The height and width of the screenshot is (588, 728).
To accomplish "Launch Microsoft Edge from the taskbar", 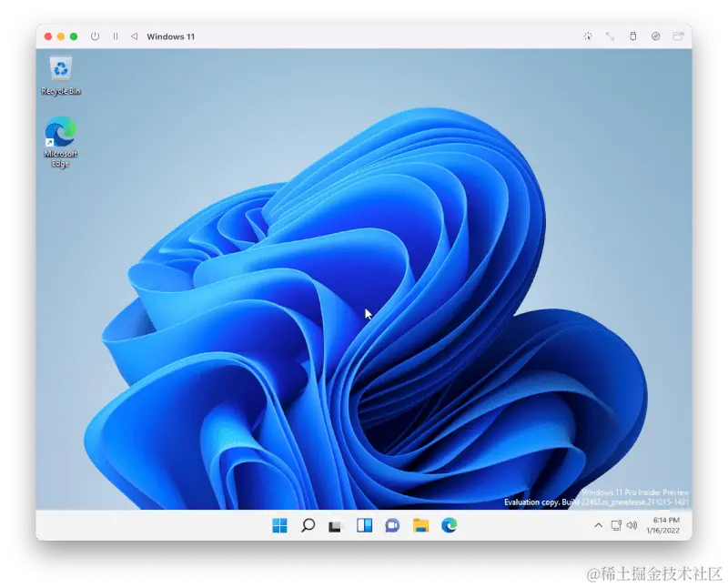I will pyautogui.click(x=449, y=525).
